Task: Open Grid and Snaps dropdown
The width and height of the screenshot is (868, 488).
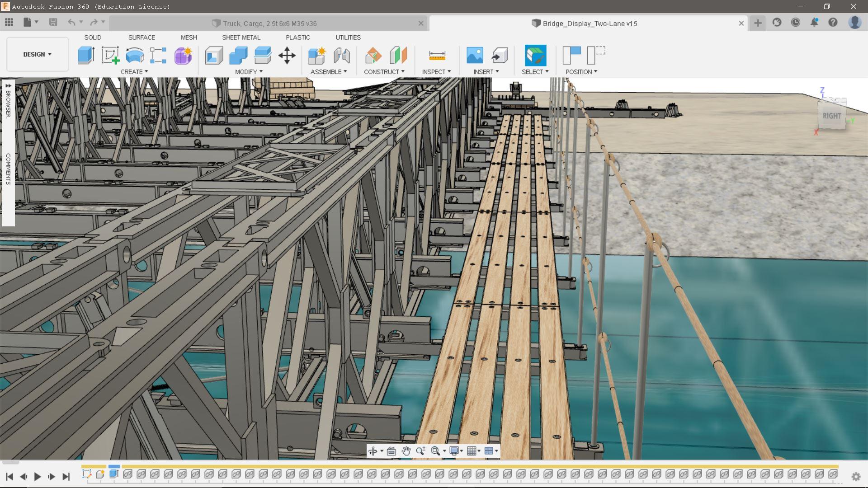Action: [x=473, y=451]
